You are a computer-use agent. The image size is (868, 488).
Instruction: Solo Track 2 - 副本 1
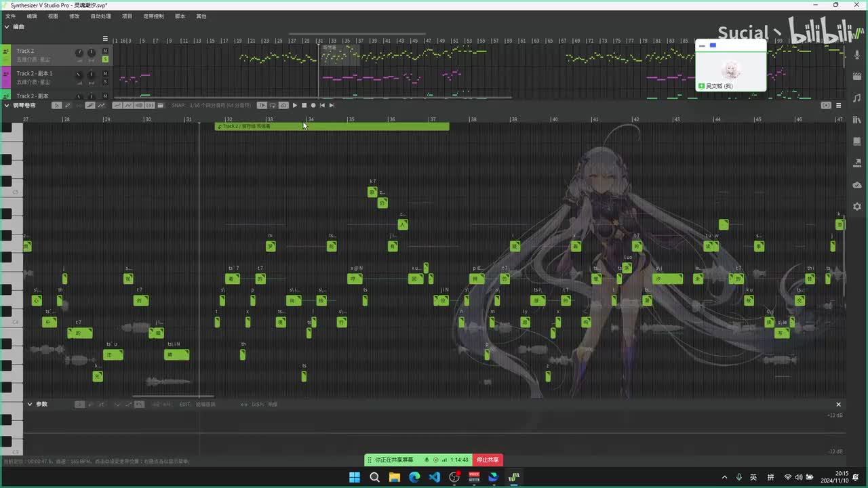pyautogui.click(x=105, y=81)
